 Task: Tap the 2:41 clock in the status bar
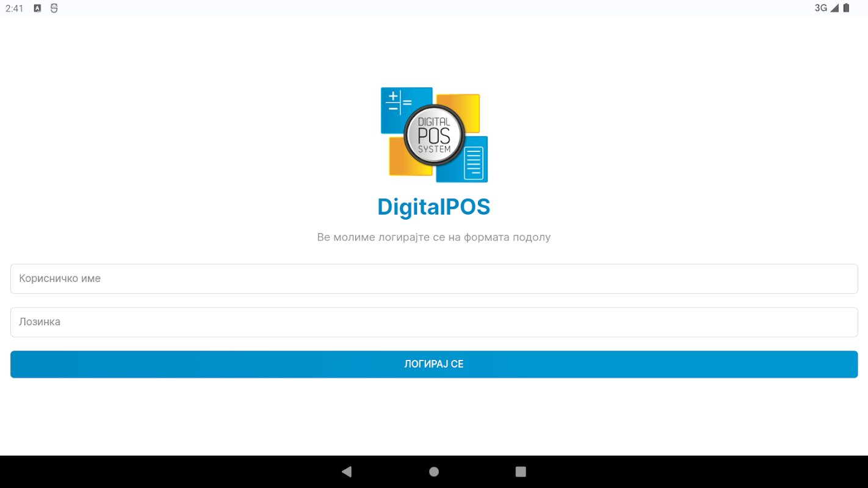coord(15,9)
